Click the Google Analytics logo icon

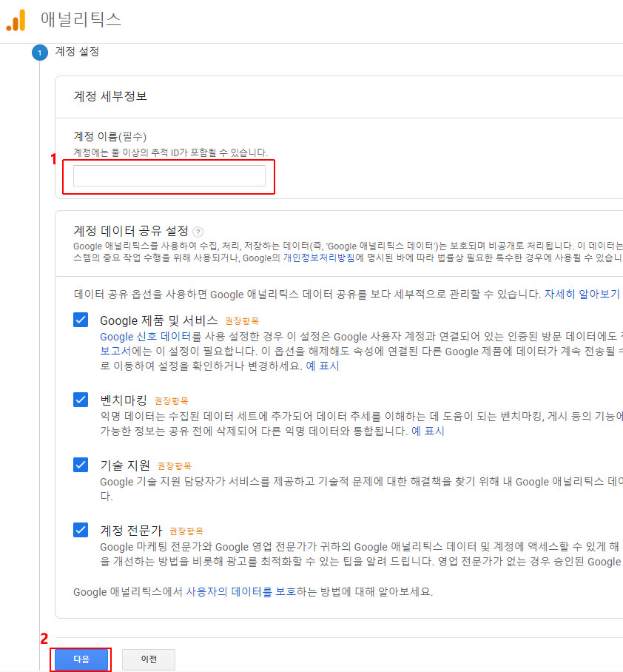pos(16,20)
